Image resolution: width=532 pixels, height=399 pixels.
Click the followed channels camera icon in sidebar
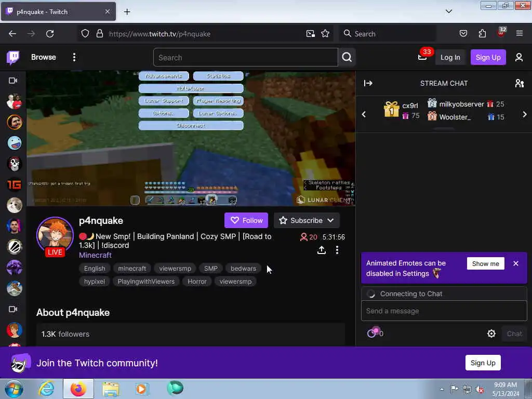pyautogui.click(x=13, y=81)
